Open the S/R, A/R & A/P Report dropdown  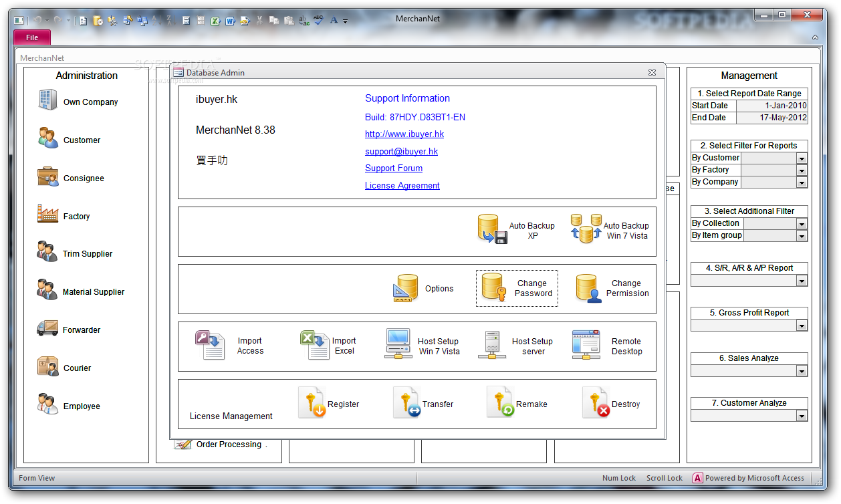802,281
